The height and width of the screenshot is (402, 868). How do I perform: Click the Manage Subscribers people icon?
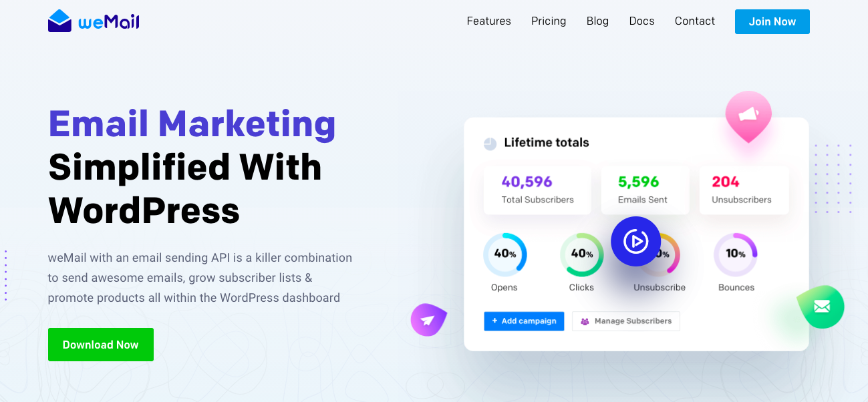[x=585, y=321]
